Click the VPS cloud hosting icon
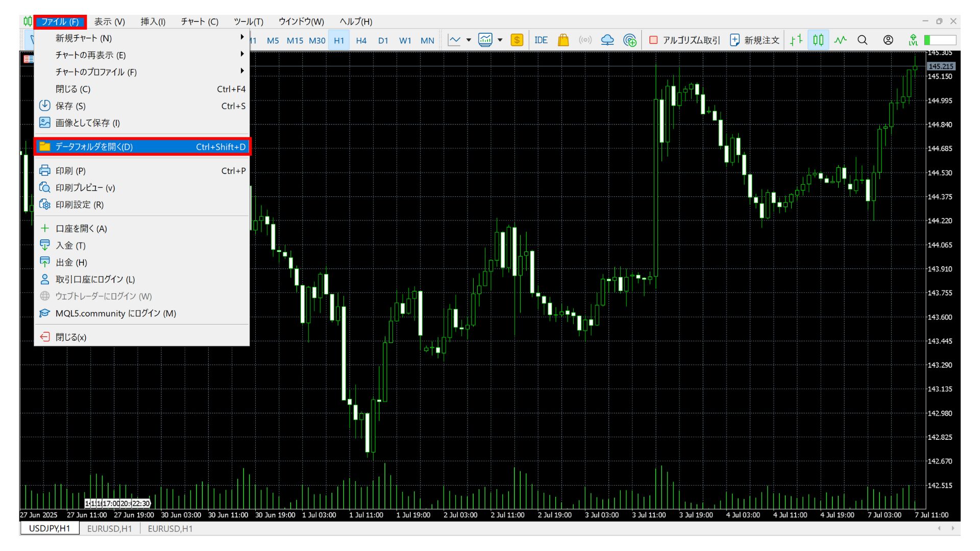Image resolution: width=980 pixels, height=551 pixels. click(607, 40)
